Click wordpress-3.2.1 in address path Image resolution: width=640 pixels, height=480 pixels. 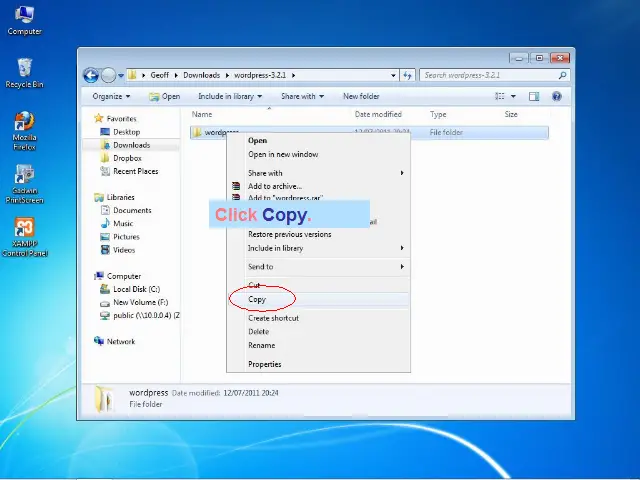[260, 75]
